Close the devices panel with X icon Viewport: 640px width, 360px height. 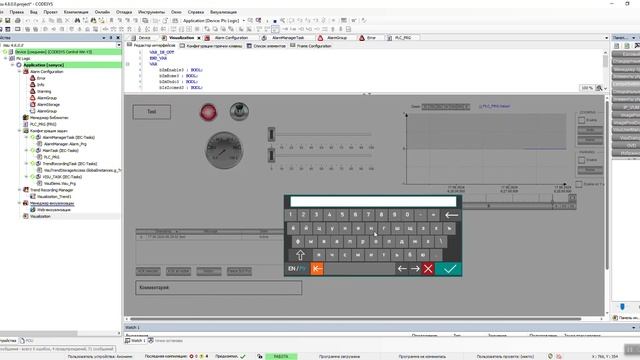[118, 38]
